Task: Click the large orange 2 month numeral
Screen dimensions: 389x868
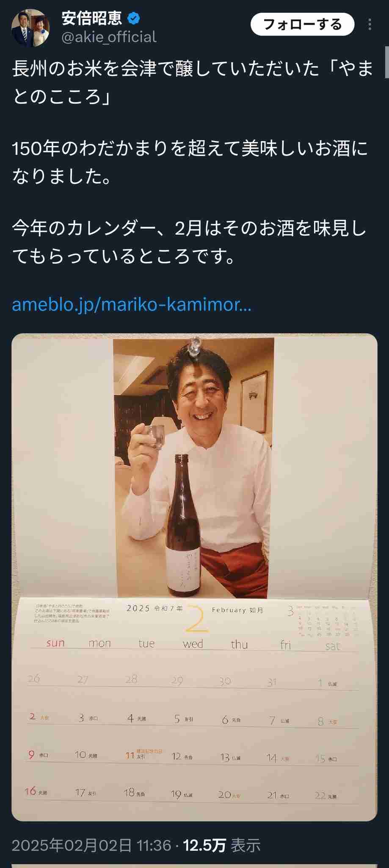Action: point(197,619)
